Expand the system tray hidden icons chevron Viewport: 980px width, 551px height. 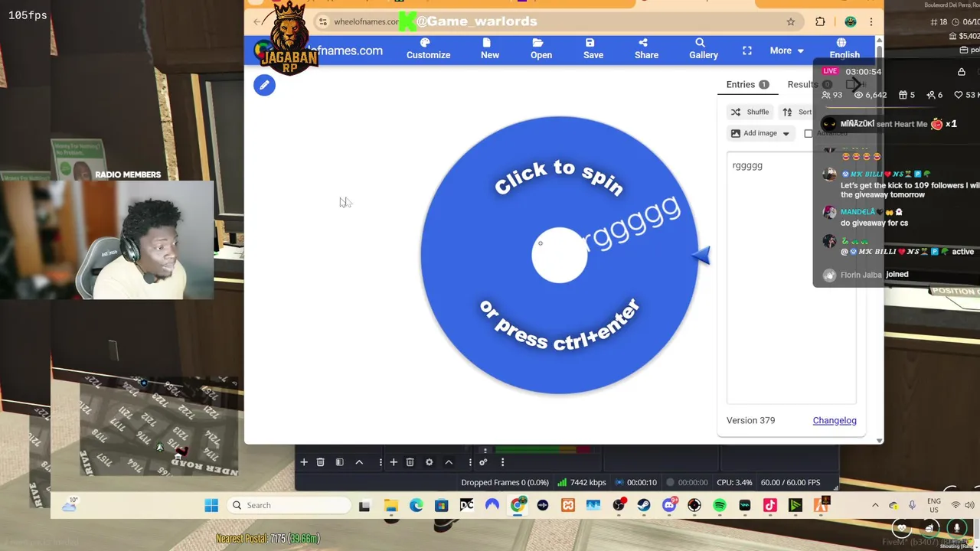click(x=875, y=505)
